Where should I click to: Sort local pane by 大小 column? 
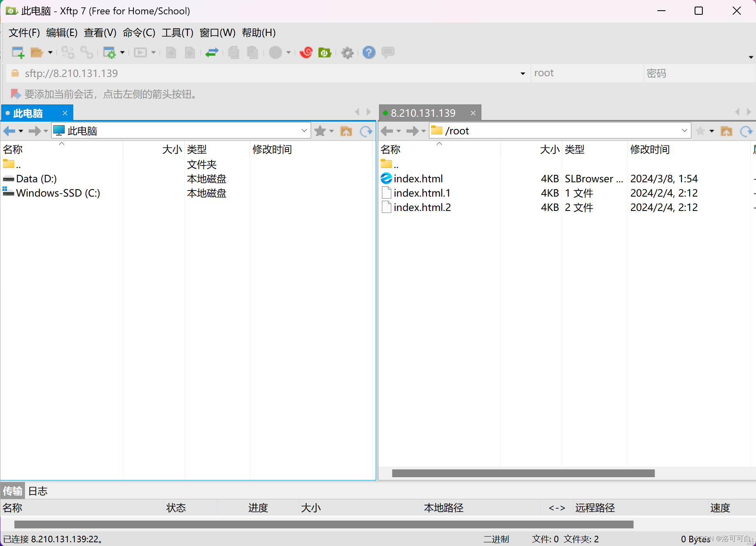point(172,150)
